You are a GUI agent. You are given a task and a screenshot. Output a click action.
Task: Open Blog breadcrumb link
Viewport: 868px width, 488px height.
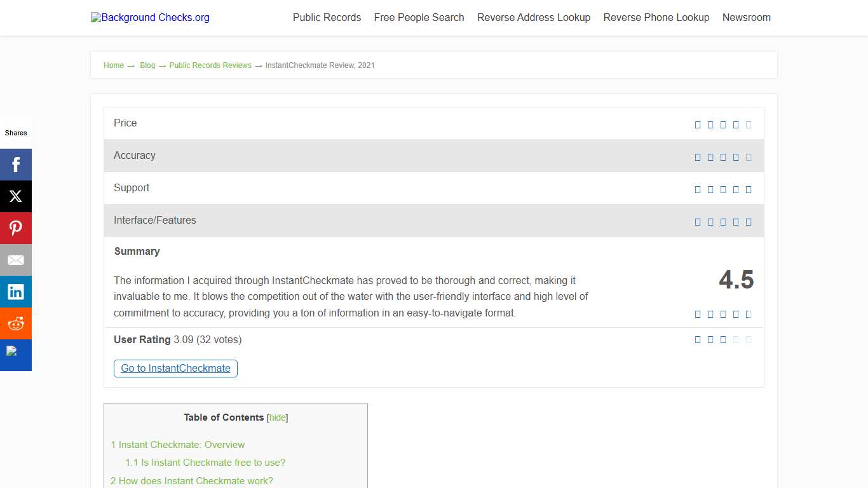[147, 65]
